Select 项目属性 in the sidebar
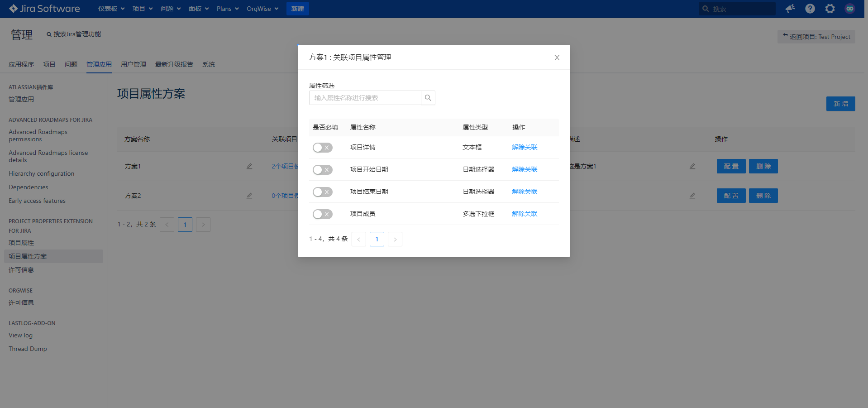 click(21, 243)
